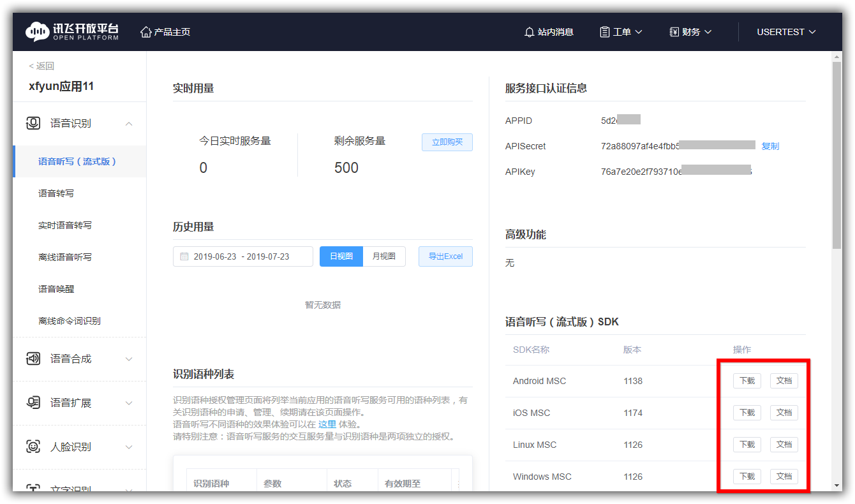855x504 pixels.
Task: Collapse the 语音识别 sidebar section
Action: pos(129,124)
